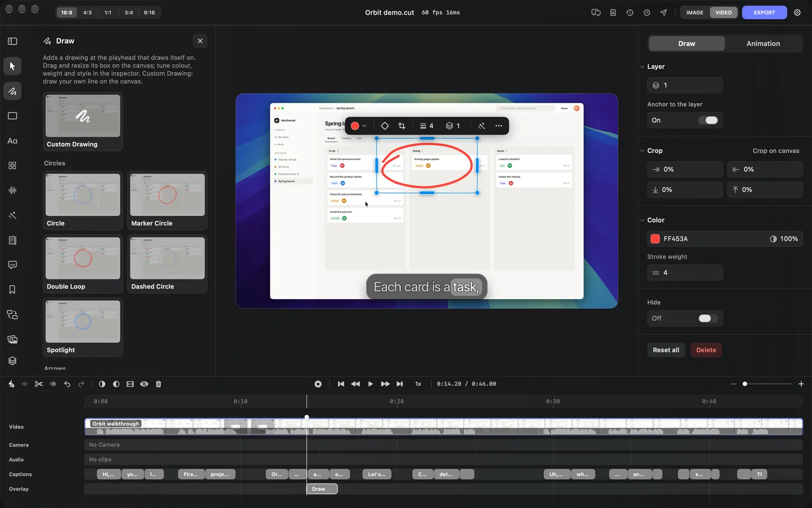This screenshot has height=508, width=812.
Task: Switch to IMAGE mode
Action: (695, 13)
